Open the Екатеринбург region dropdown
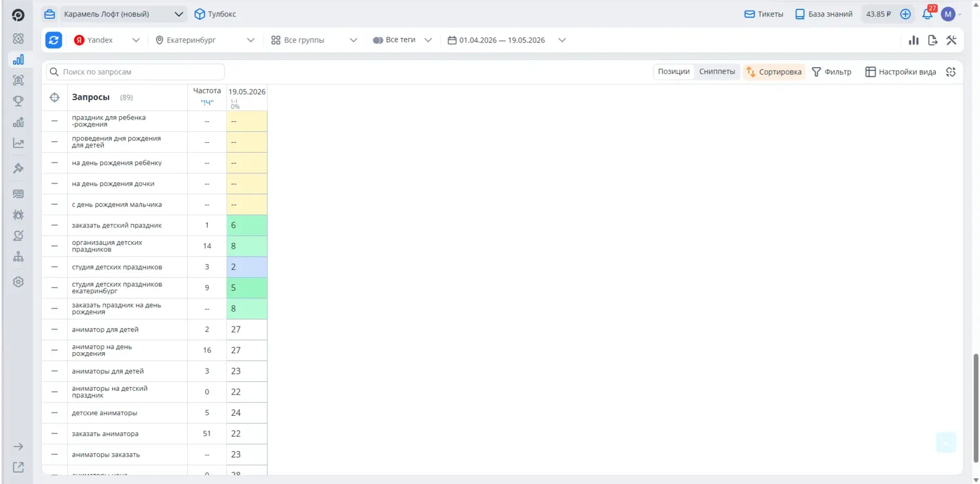The image size is (980, 484). click(205, 40)
